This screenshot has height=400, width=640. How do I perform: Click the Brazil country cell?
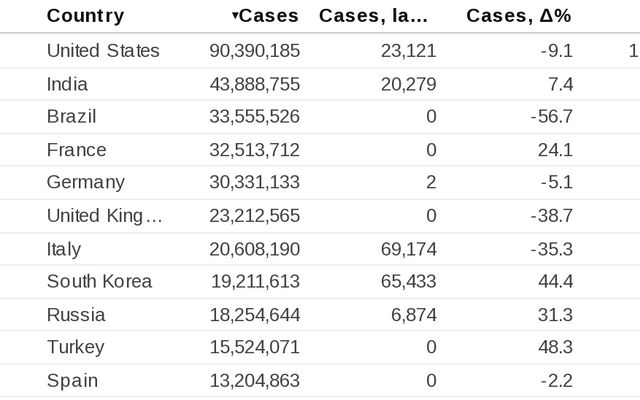[71, 117]
